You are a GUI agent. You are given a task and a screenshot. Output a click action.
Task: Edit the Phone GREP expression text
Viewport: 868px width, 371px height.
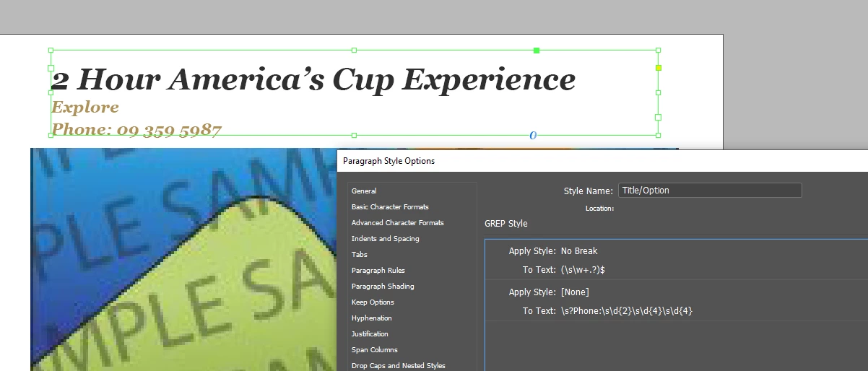tap(627, 310)
